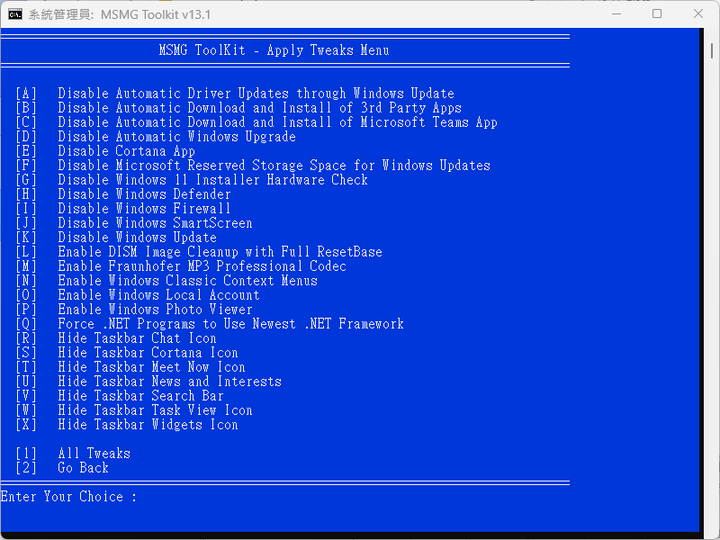This screenshot has height=540, width=720.
Task: Select Enable Windows Local Account line
Action: [137, 295]
